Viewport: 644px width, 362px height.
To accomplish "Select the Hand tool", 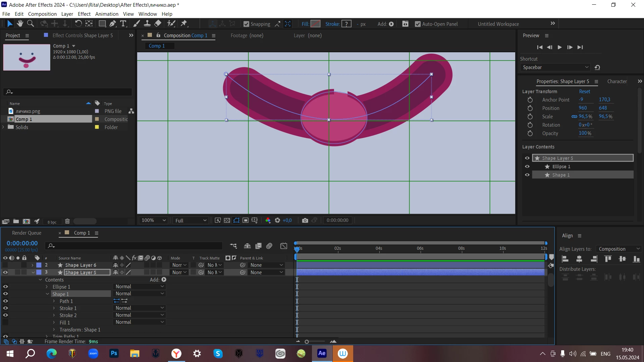I will tap(20, 24).
